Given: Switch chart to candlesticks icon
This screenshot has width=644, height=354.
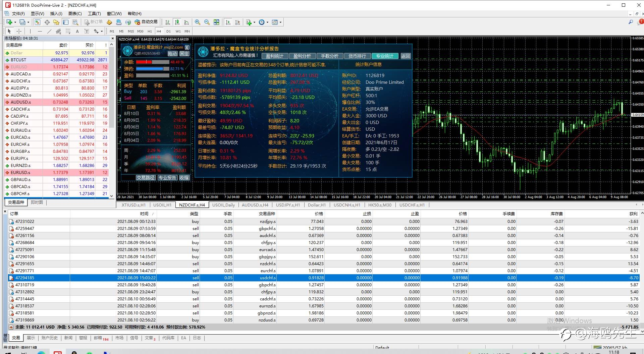Looking at the screenshot, I should [177, 22].
